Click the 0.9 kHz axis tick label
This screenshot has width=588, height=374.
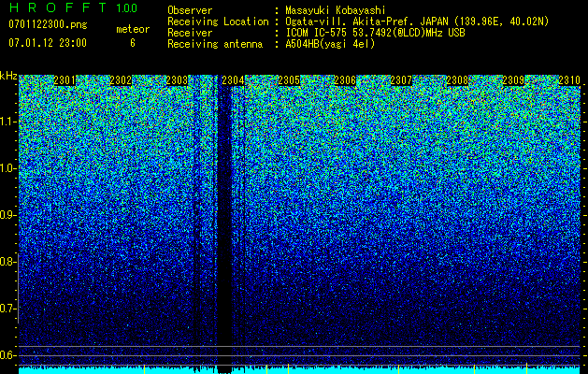point(7,215)
